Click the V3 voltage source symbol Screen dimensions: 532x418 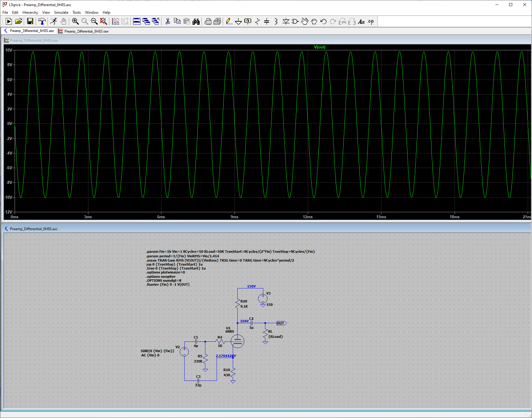coord(263,298)
